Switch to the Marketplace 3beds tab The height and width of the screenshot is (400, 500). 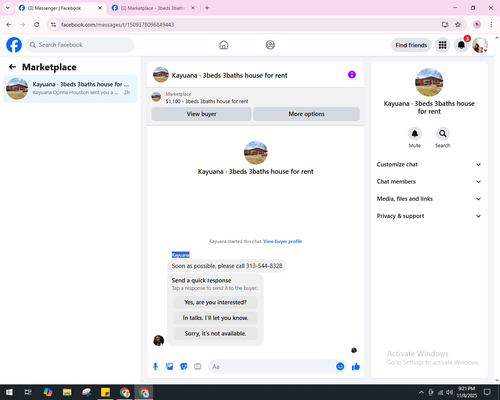[x=153, y=8]
